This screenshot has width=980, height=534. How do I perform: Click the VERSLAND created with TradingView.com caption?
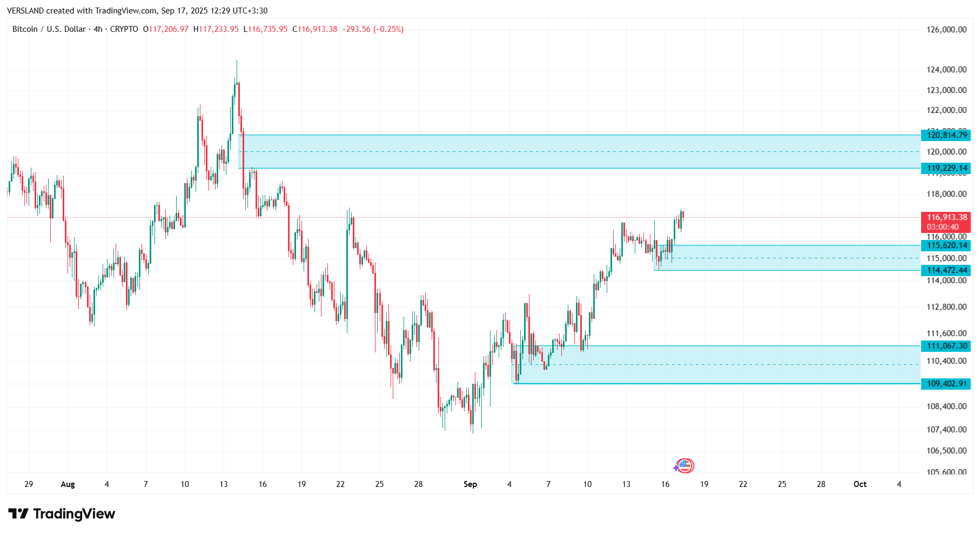[137, 11]
